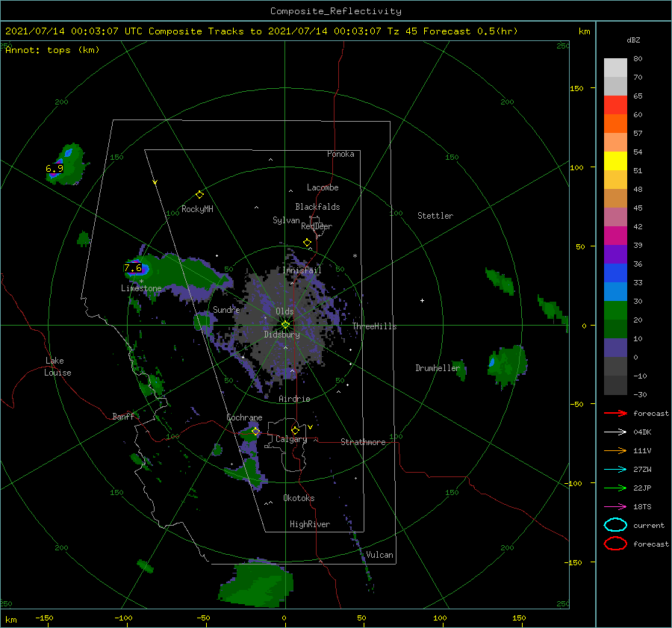Click the Annot: tops (km) label

pos(52,50)
